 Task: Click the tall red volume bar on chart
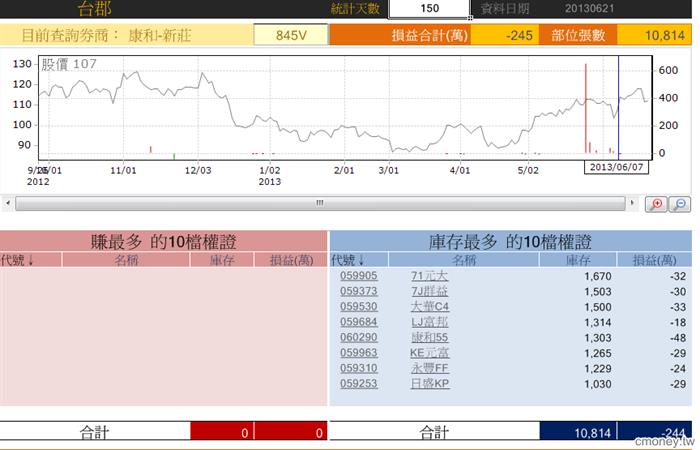click(586, 108)
